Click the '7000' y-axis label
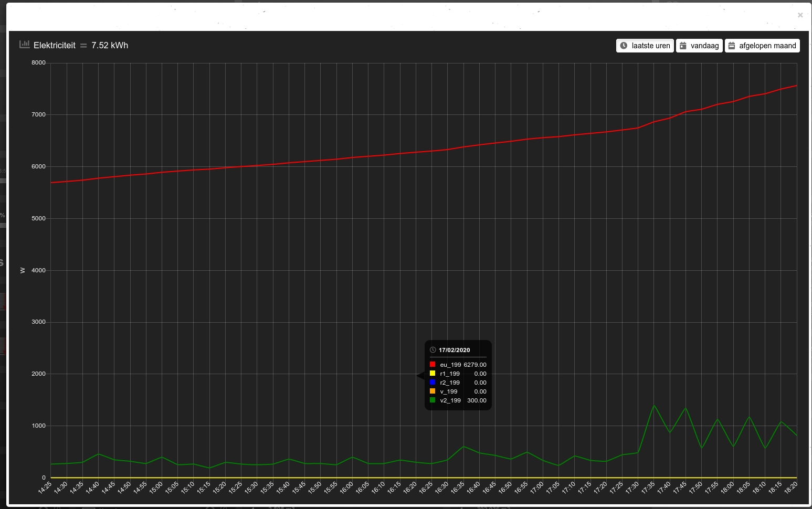 [38, 114]
